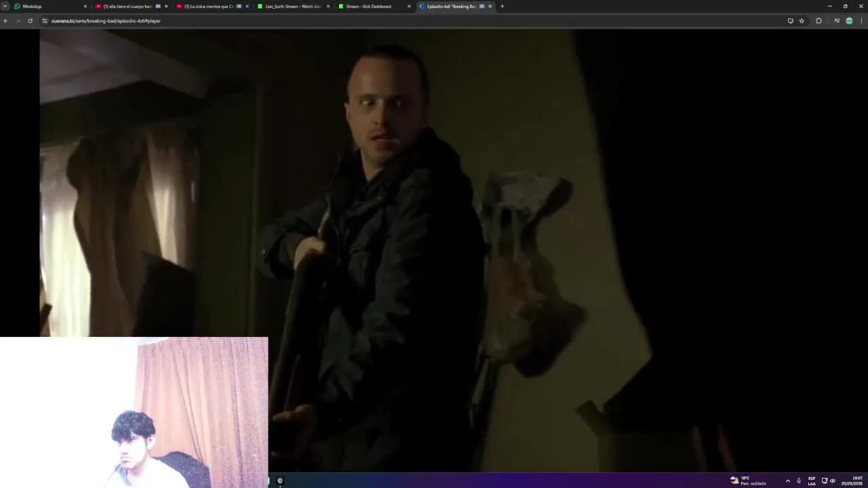This screenshot has height=488, width=868.
Task: Show hidden system tray icons
Action: pyautogui.click(x=788, y=481)
